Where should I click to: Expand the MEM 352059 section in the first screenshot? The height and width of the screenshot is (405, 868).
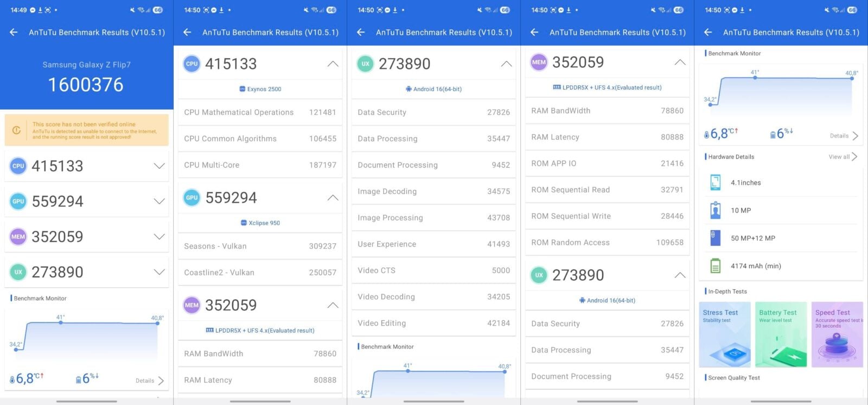tap(159, 237)
